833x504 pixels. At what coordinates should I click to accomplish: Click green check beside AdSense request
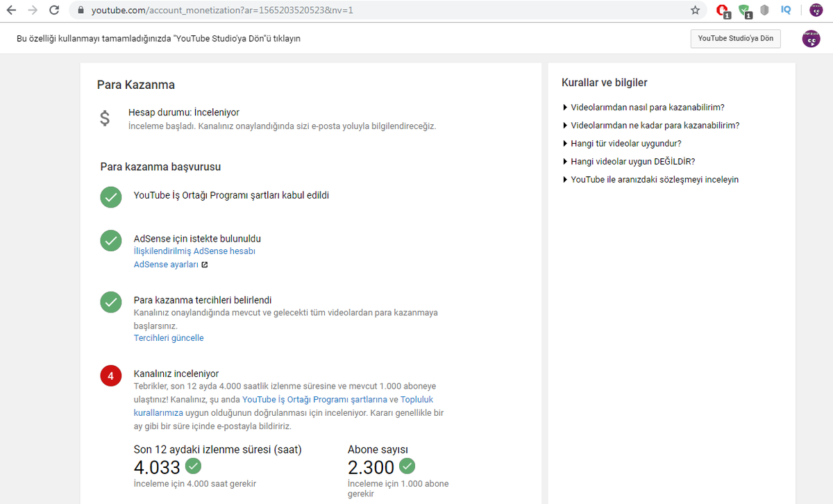click(x=110, y=241)
